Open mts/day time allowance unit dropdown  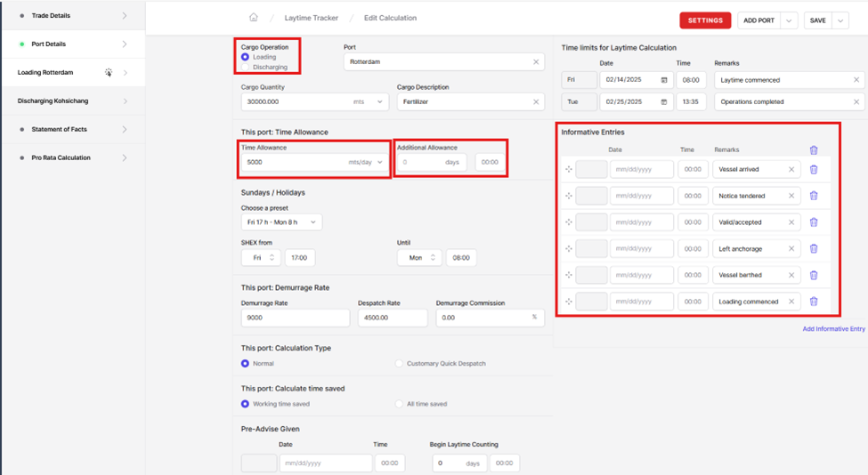click(380, 162)
